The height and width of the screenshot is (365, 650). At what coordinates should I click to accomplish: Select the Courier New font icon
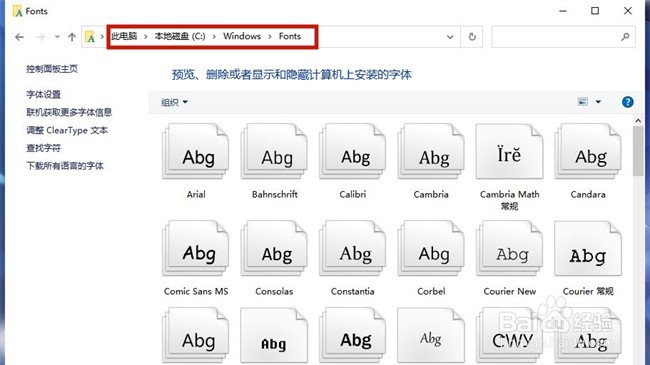(x=509, y=248)
